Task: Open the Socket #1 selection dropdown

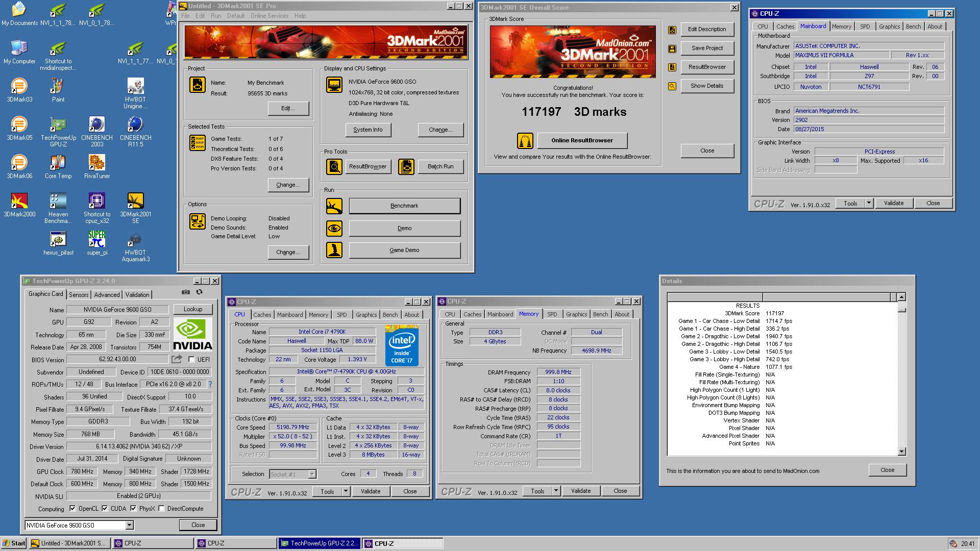Action: click(x=312, y=474)
